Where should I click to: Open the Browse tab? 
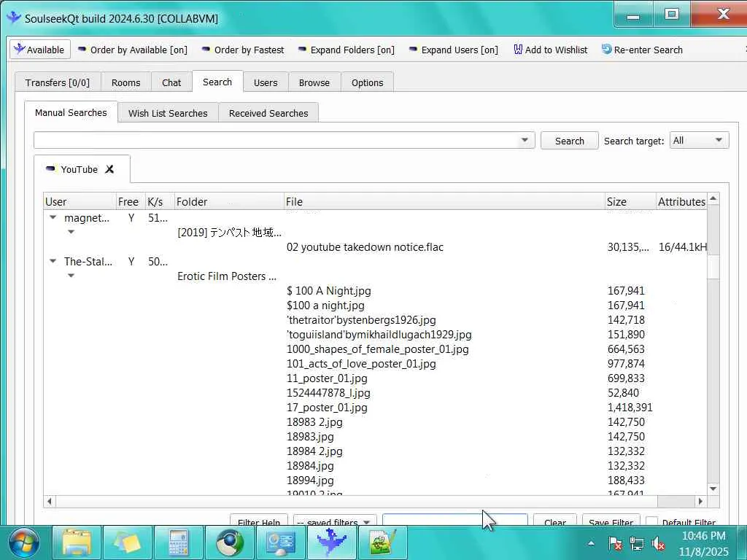314,82
